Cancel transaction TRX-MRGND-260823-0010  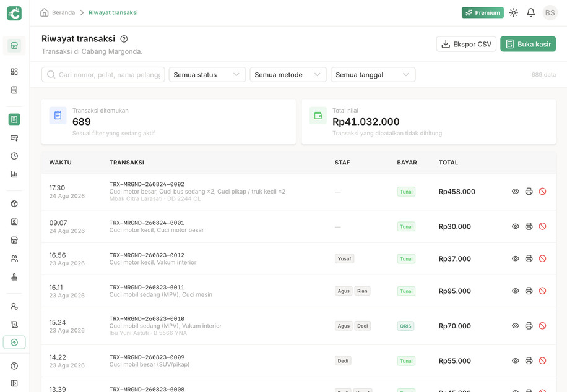[542, 326]
